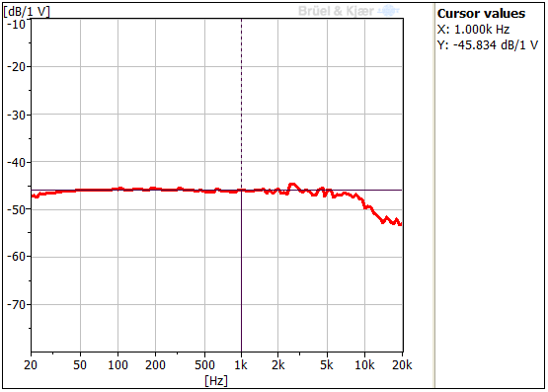
Task: Click the '500' frequency axis label
Action: [204, 365]
